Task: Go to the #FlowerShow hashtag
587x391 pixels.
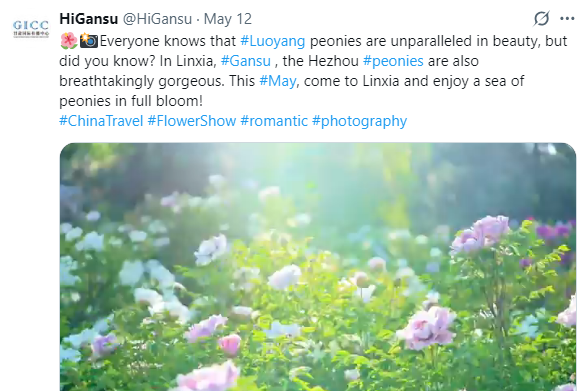Action: click(x=192, y=121)
